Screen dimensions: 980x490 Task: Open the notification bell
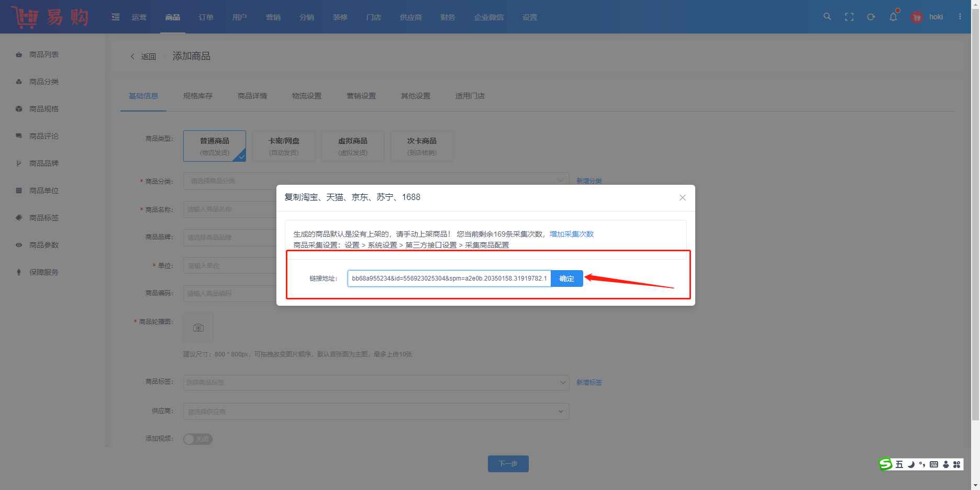point(893,17)
